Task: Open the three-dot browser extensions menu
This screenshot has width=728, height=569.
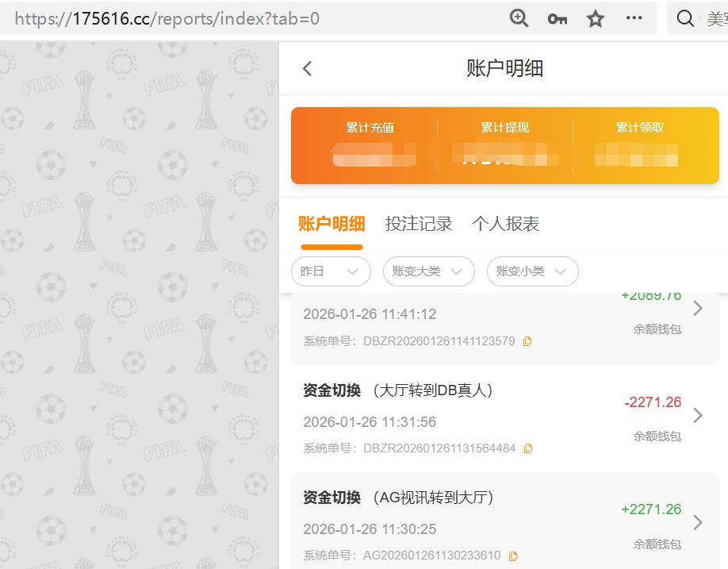Action: pos(634,17)
